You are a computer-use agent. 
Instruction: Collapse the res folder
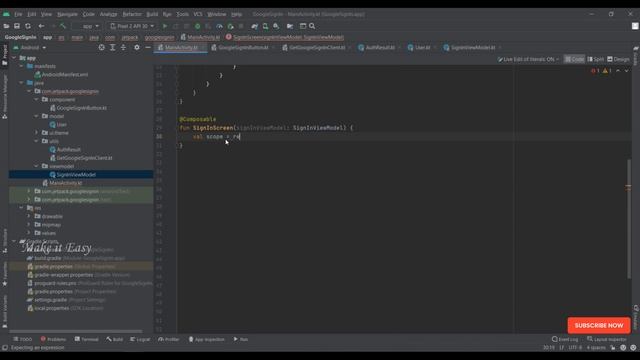click(22, 208)
